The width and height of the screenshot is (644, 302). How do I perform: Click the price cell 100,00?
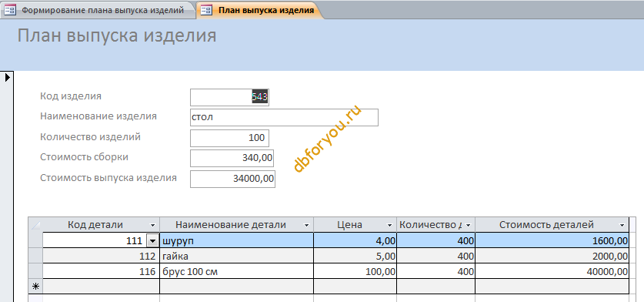click(355, 271)
